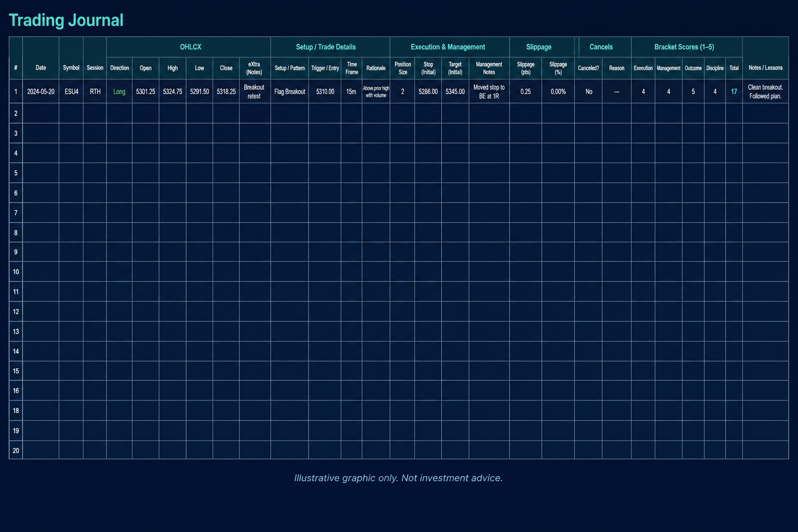Image resolution: width=798 pixels, height=532 pixels.
Task: Select the Symbol column header
Action: point(71,68)
